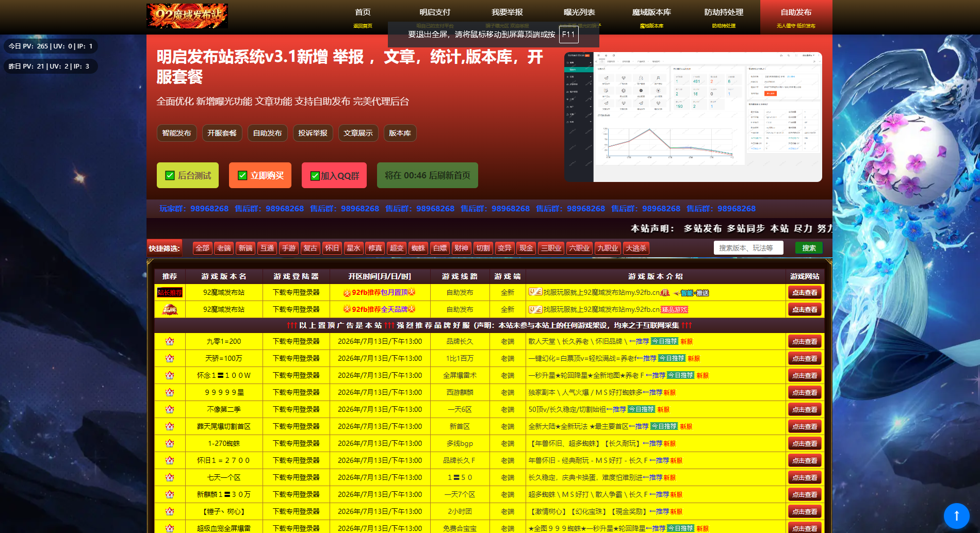The height and width of the screenshot is (533, 980).
Task: Open the 首页 nav item
Action: point(363,18)
